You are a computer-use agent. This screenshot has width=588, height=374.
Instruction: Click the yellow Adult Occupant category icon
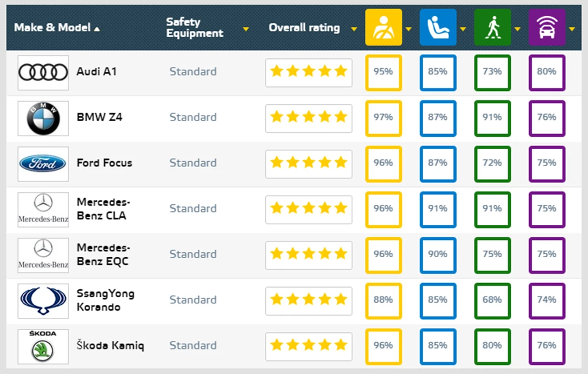tap(383, 27)
